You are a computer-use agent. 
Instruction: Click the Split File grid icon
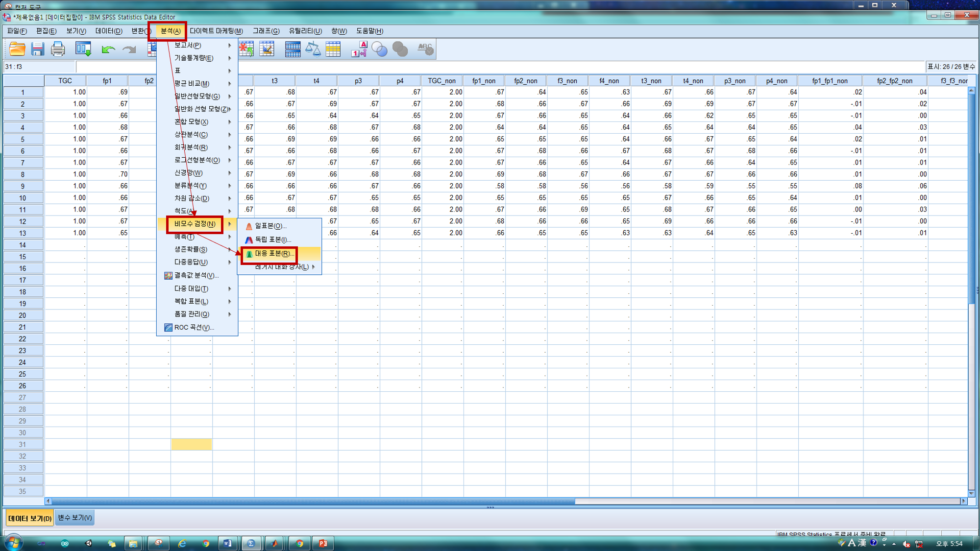click(x=293, y=49)
